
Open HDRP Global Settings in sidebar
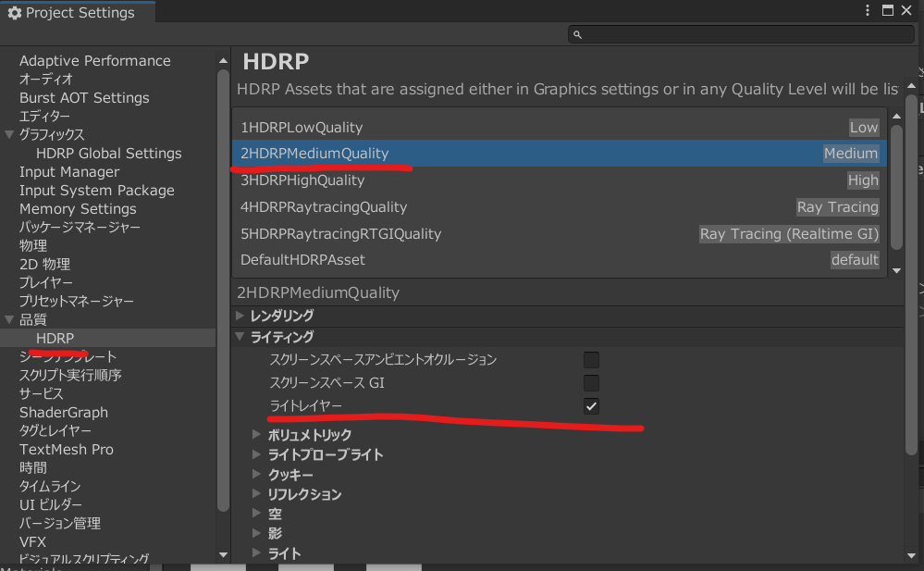108,153
